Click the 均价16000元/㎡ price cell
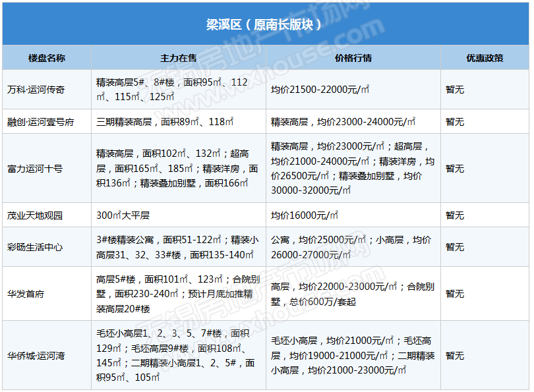Viewport: 534px width, 392px height. click(x=305, y=215)
